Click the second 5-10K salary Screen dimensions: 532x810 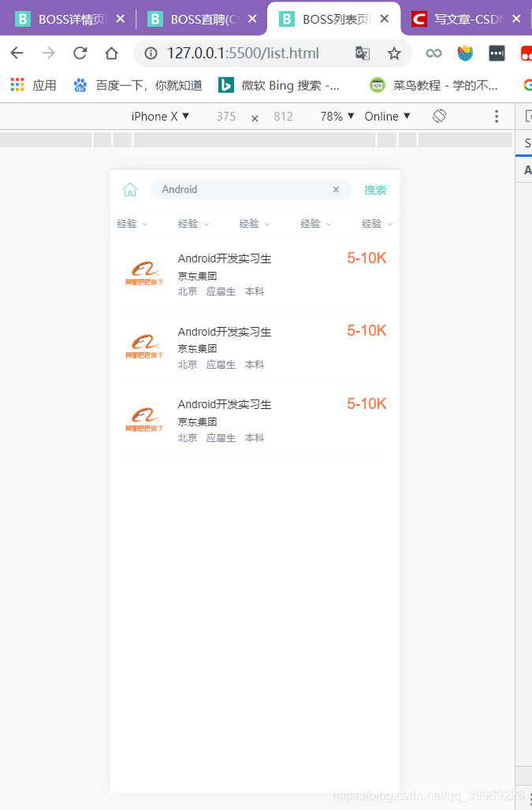[x=366, y=331]
